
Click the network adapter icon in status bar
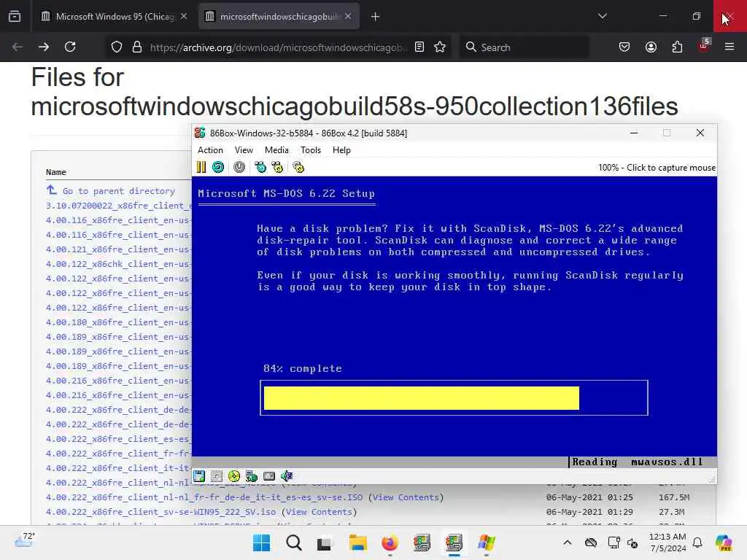252,475
